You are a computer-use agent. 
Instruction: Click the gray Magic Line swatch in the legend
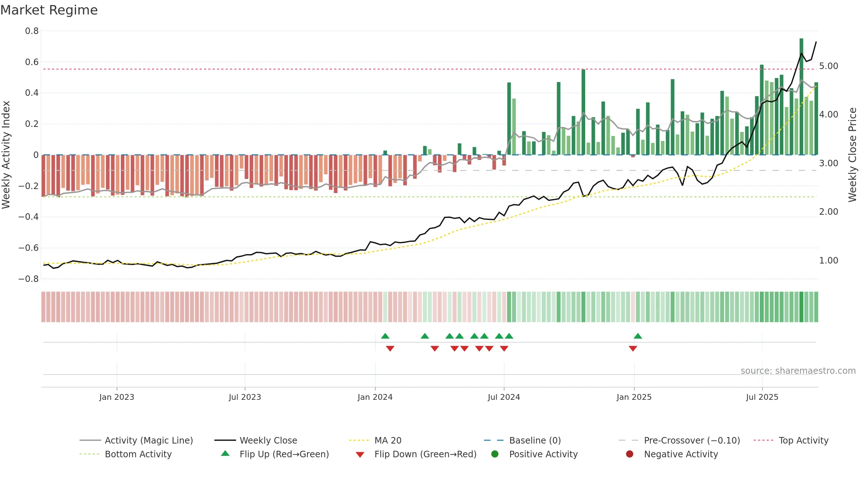point(90,440)
